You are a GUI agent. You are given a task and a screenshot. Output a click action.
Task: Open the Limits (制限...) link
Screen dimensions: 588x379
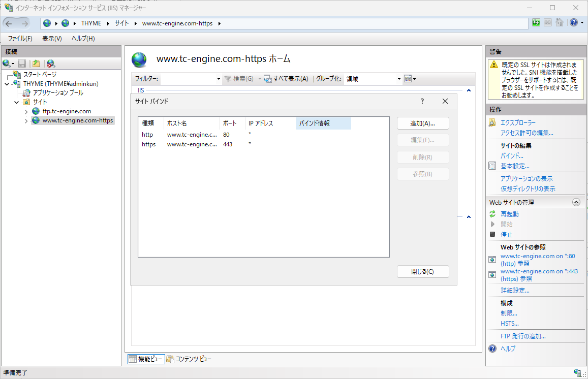pyautogui.click(x=509, y=313)
